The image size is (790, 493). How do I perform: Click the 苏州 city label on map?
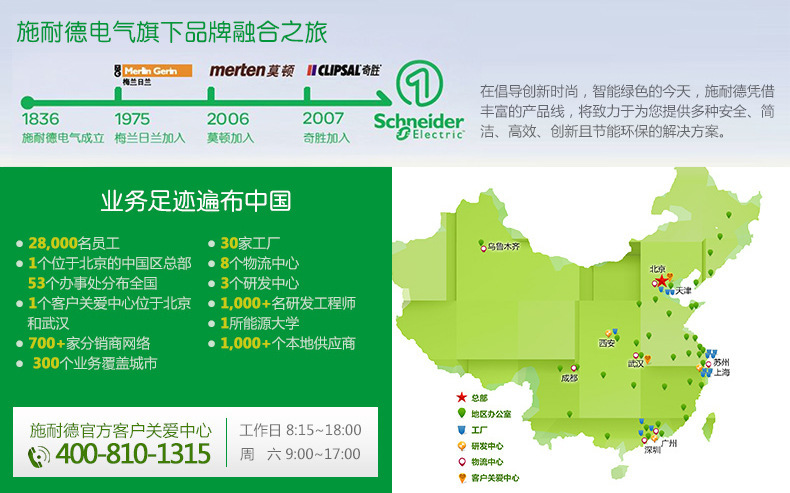pos(721,362)
